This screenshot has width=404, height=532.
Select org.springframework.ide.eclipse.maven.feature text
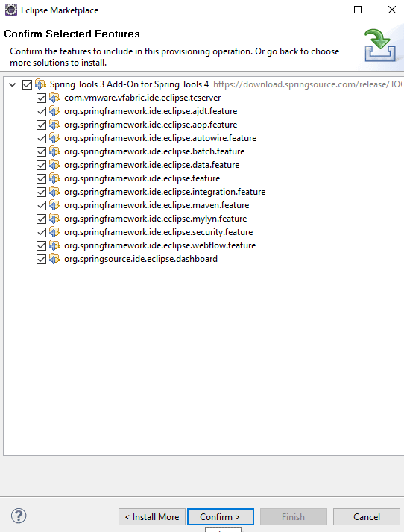pos(157,205)
